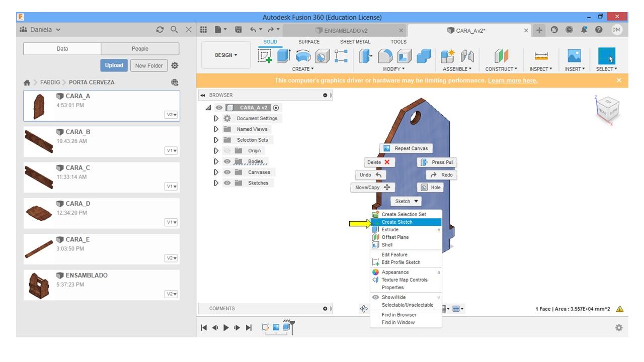The height and width of the screenshot is (362, 644).
Task: Expand the Document Settings node
Action: pos(216,119)
